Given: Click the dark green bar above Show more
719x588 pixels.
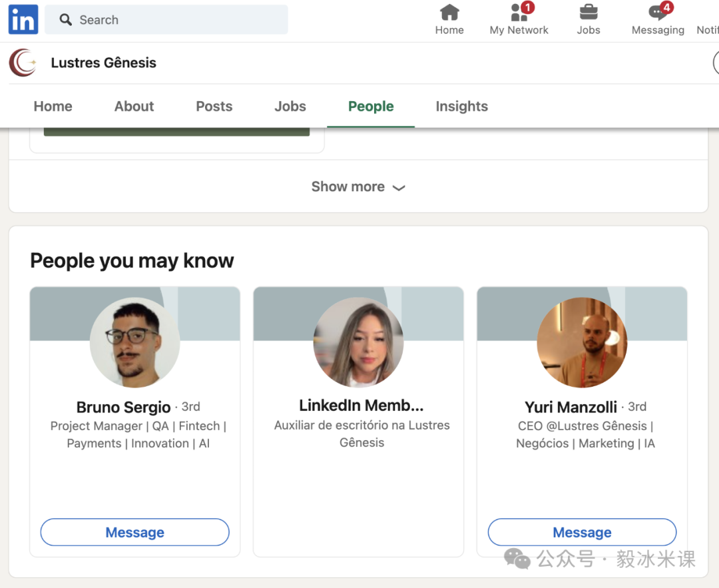Looking at the screenshot, I should (176, 132).
